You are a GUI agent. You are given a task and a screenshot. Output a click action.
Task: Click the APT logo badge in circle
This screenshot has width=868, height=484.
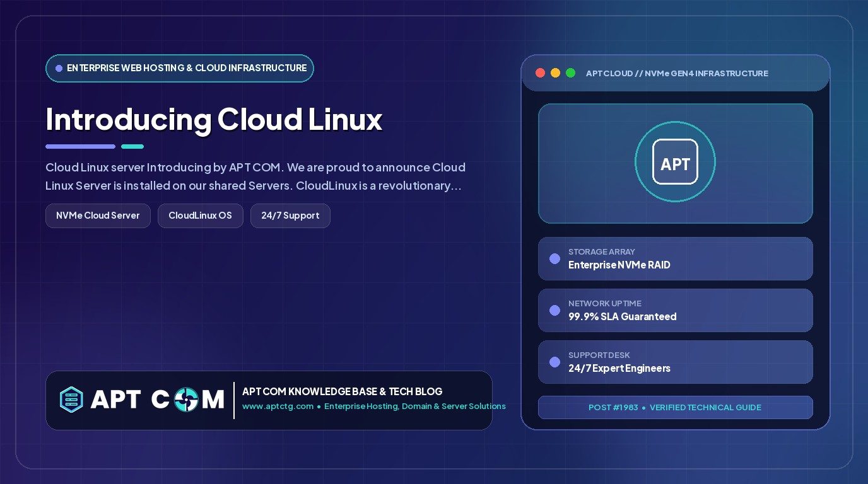click(x=675, y=162)
